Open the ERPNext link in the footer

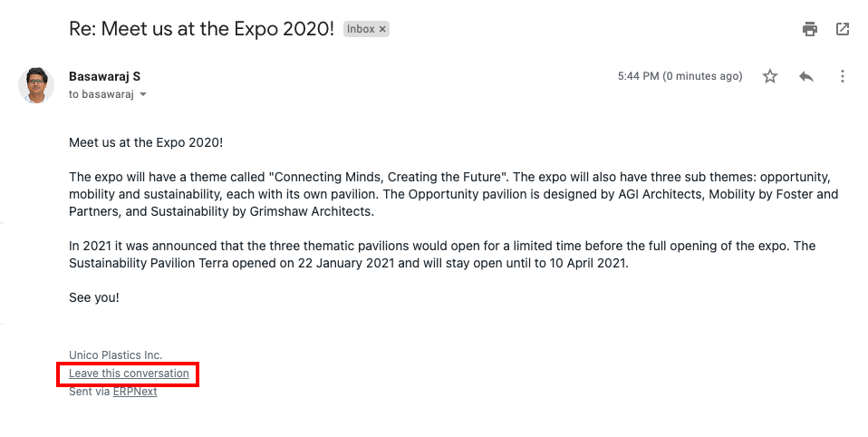pos(135,392)
